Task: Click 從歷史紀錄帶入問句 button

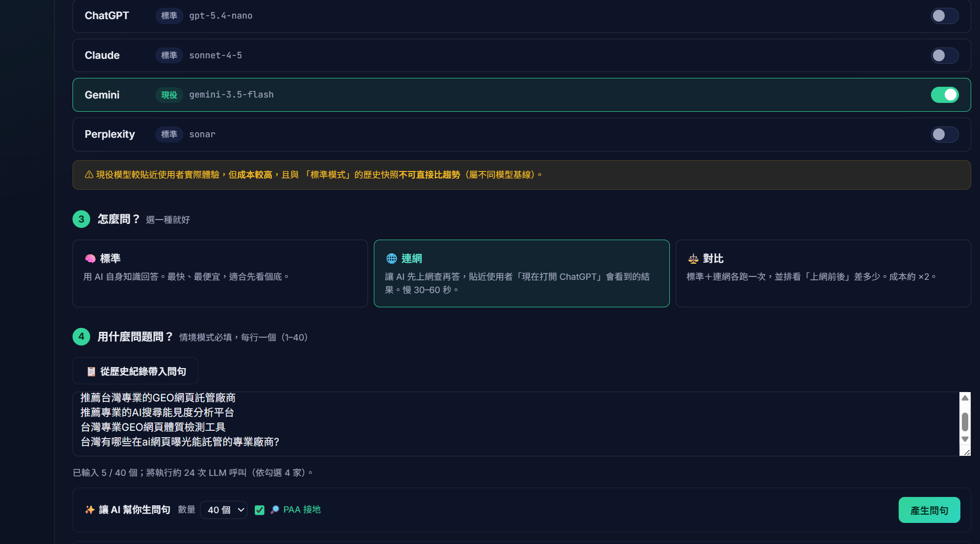Action: [x=135, y=371]
